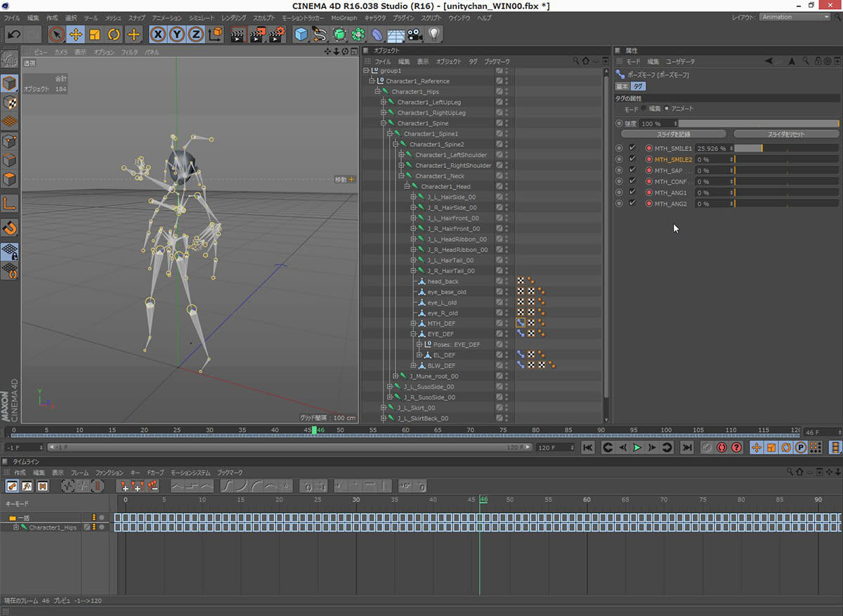The width and height of the screenshot is (843, 616).
Task: Expand Character1_Hips in the timeline list
Action: pos(16,527)
